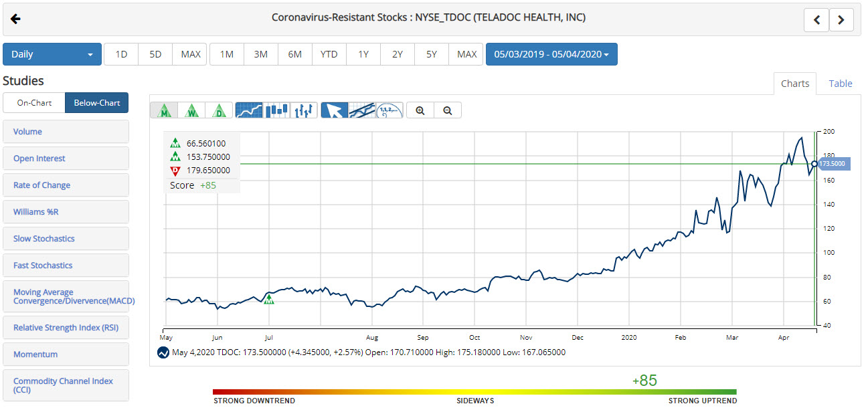
Task: Switch studies to Below-Chart
Action: [97, 103]
